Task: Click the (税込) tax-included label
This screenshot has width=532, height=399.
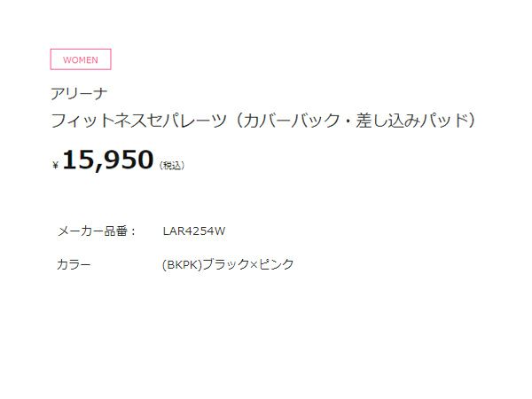Action: [172, 165]
